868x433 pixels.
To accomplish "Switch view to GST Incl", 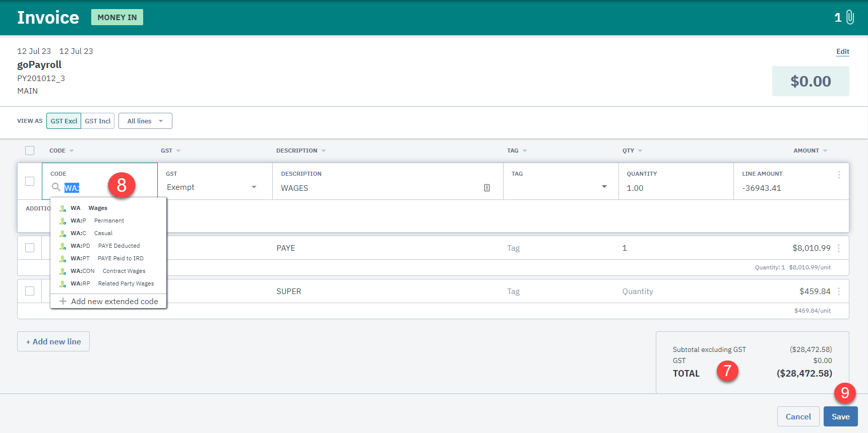I will click(x=98, y=121).
